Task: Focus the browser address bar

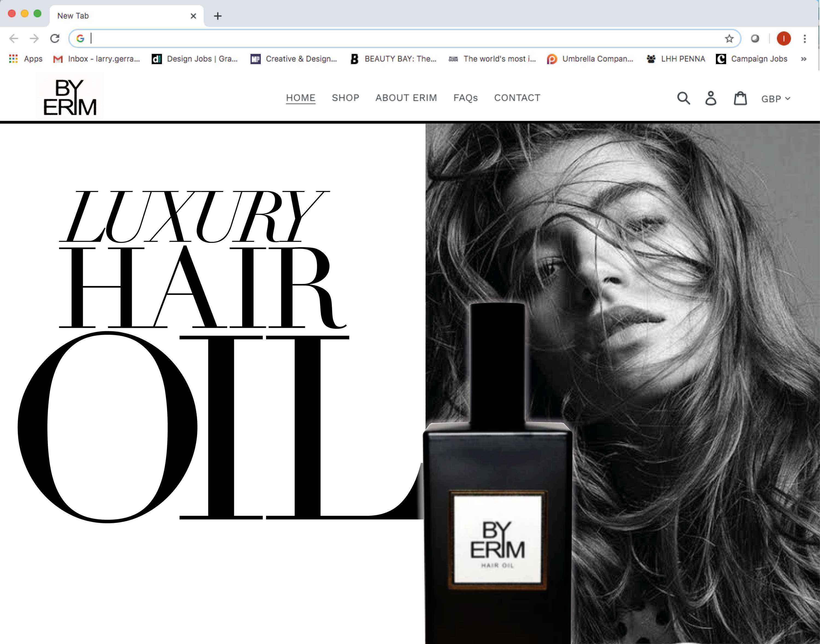Action: (x=404, y=39)
